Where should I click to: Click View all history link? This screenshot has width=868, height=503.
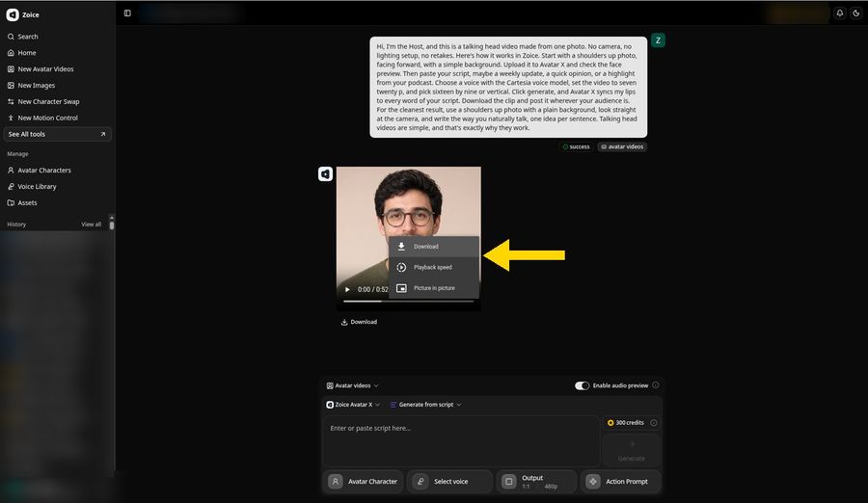[92, 225]
